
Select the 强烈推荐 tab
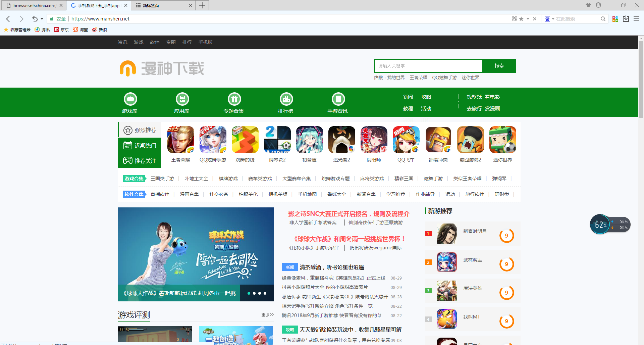tap(140, 130)
